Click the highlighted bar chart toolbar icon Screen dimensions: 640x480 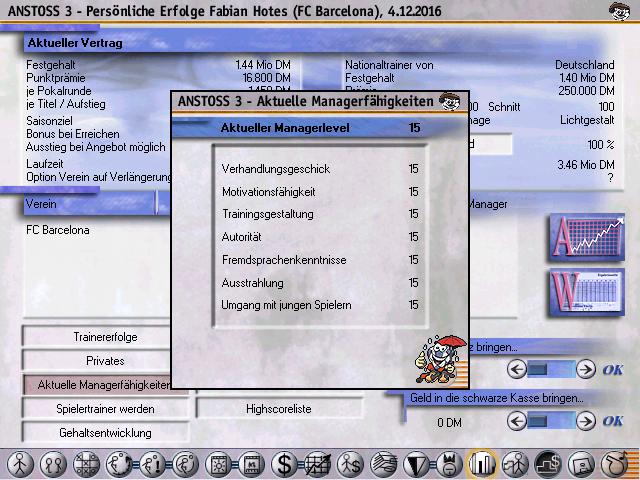(482, 464)
